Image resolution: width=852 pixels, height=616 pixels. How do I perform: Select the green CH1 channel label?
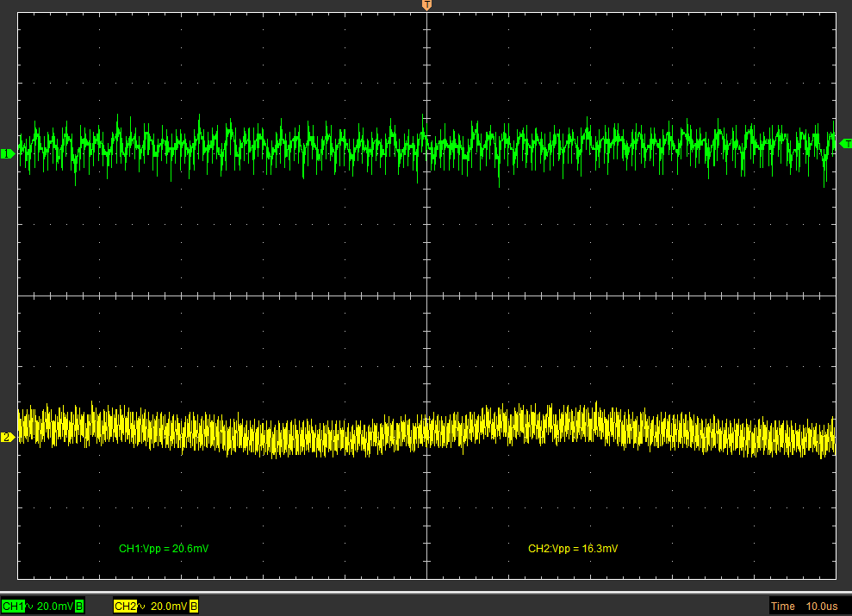click(x=13, y=607)
